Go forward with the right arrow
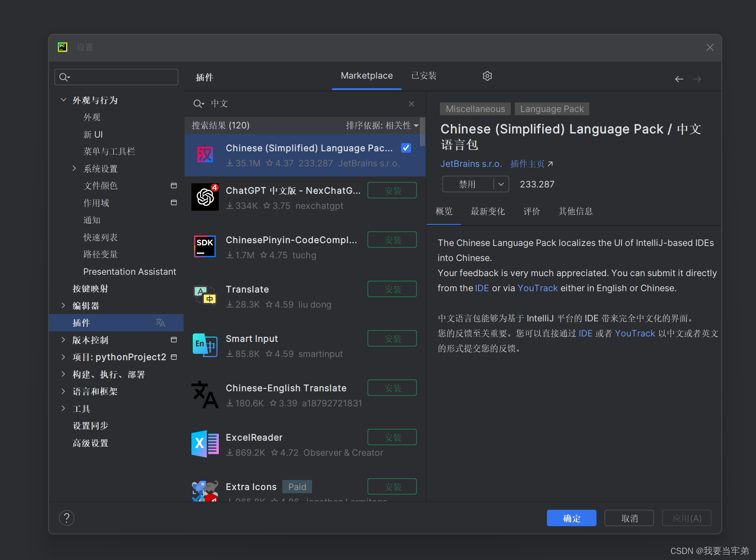Viewport: 756px width, 560px height. point(697,79)
